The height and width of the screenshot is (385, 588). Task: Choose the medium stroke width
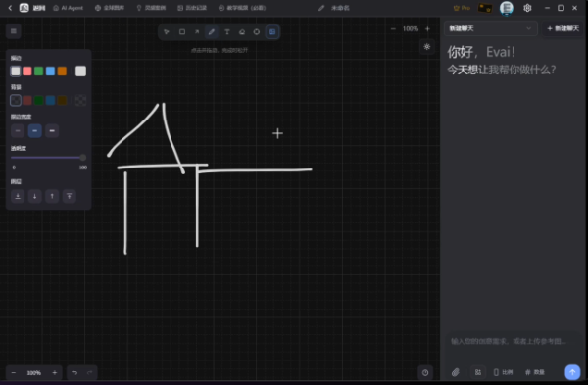point(35,131)
